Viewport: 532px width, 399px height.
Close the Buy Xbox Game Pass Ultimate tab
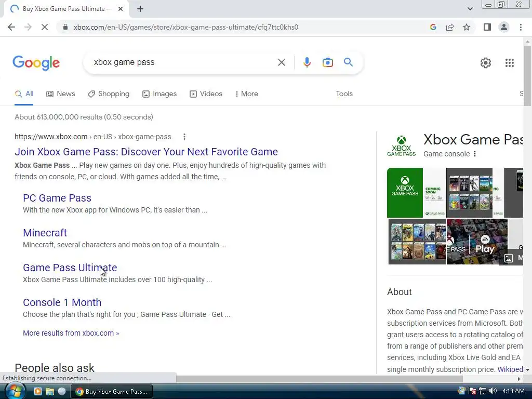pos(121,9)
